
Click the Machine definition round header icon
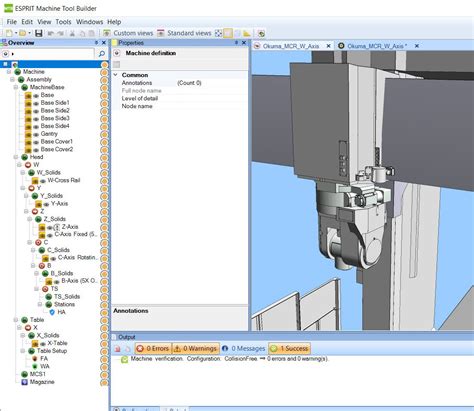pos(117,53)
